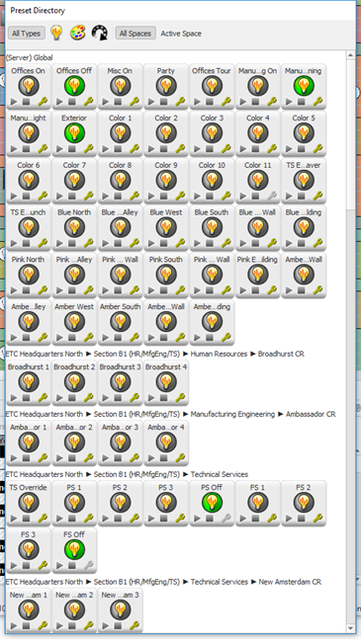Click the lightbulb preset type filter icon
Viewport: 361px width, 644px height.
(56, 33)
